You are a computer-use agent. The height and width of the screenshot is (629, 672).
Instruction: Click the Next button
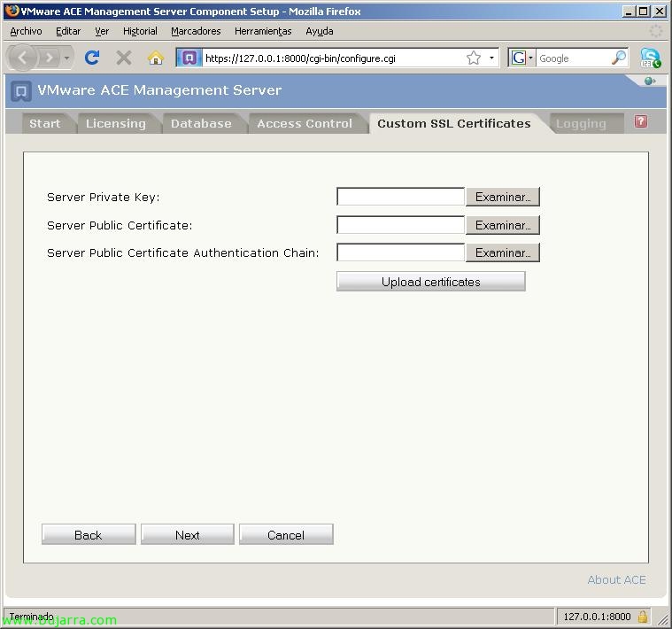click(x=188, y=535)
